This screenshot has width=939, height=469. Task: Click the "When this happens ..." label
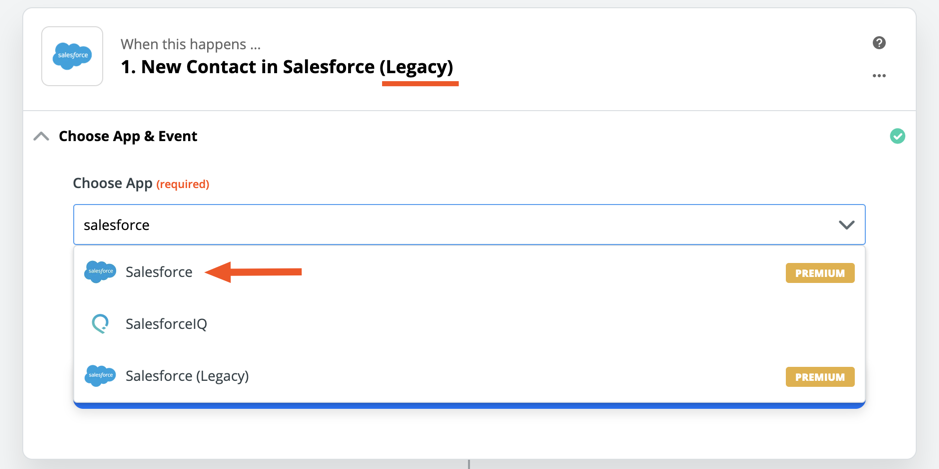[x=190, y=44]
